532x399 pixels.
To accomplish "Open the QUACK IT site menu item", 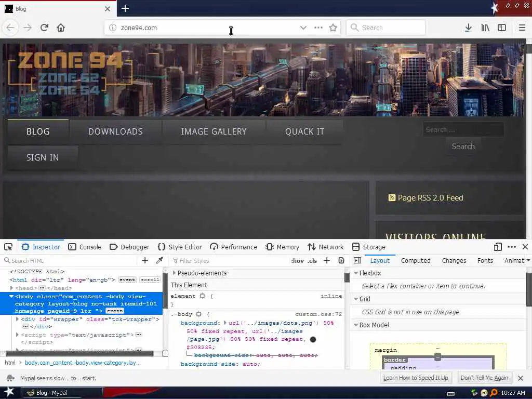I will coord(304,131).
